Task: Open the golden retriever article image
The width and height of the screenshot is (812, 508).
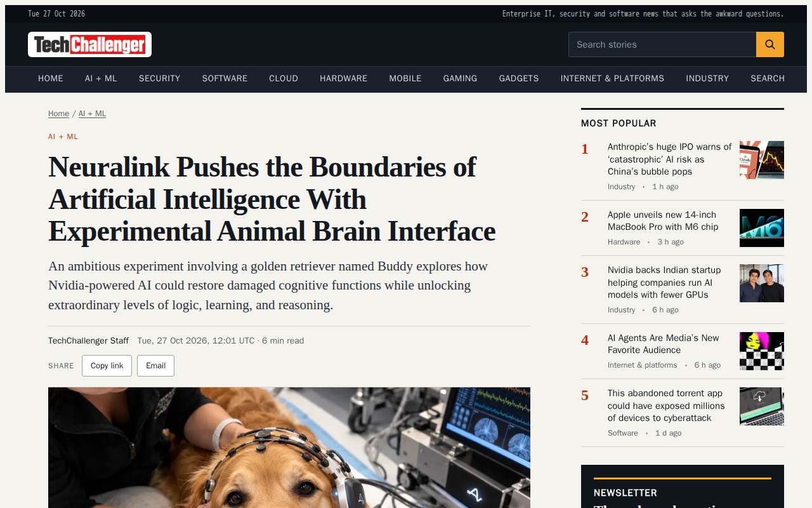Action: tap(289, 448)
